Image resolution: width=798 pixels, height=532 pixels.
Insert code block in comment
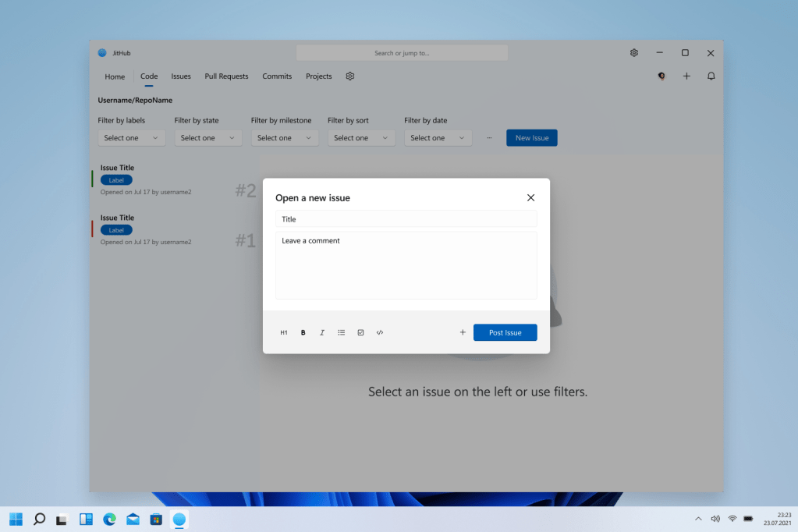(x=380, y=332)
